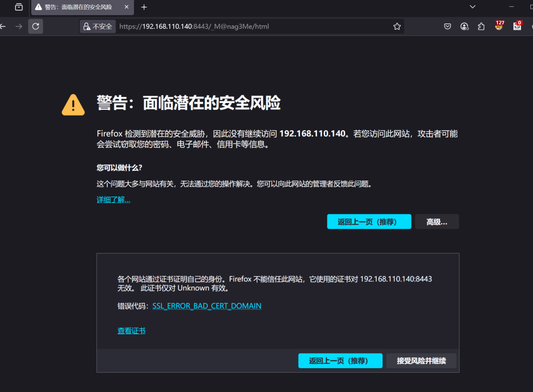Open Firefox View icon in tab bar

click(19, 7)
